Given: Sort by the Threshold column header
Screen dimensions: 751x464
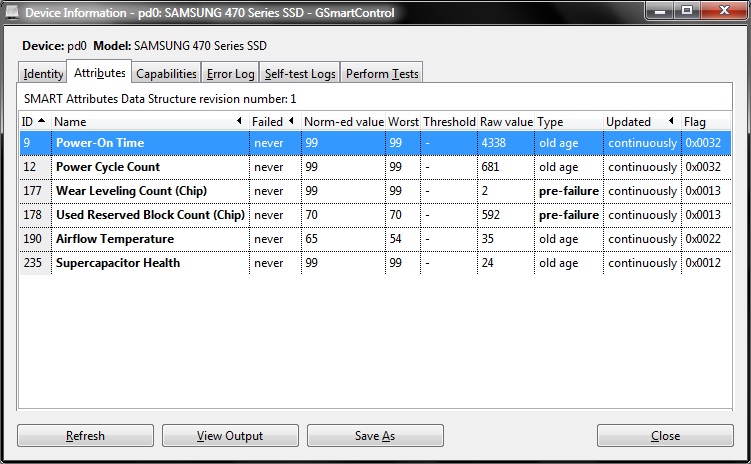Looking at the screenshot, I should tap(449, 122).
